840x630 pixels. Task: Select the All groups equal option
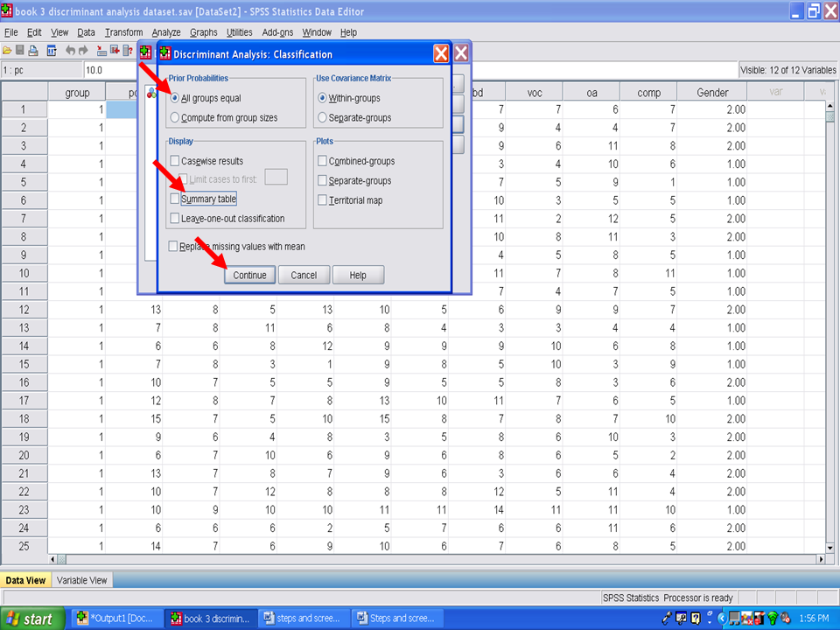[x=175, y=98]
